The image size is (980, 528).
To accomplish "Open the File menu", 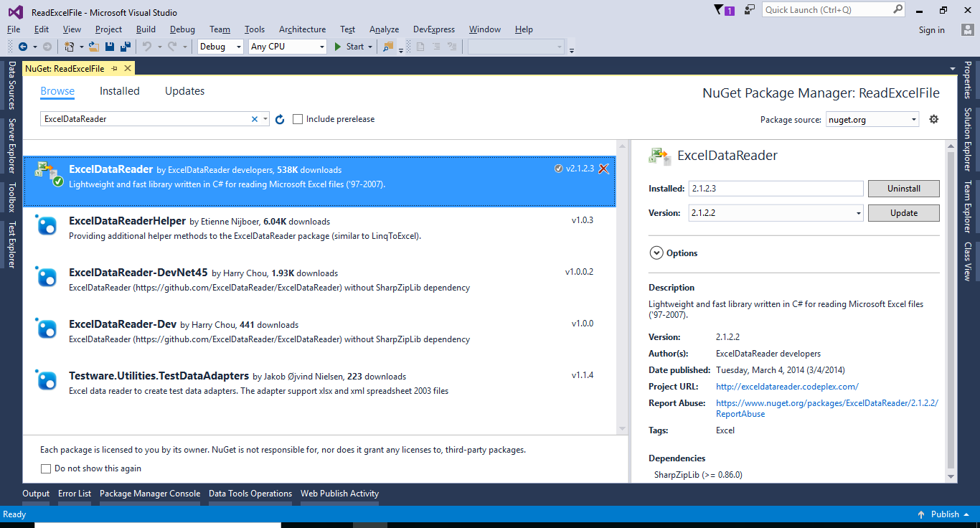I will pos(14,29).
